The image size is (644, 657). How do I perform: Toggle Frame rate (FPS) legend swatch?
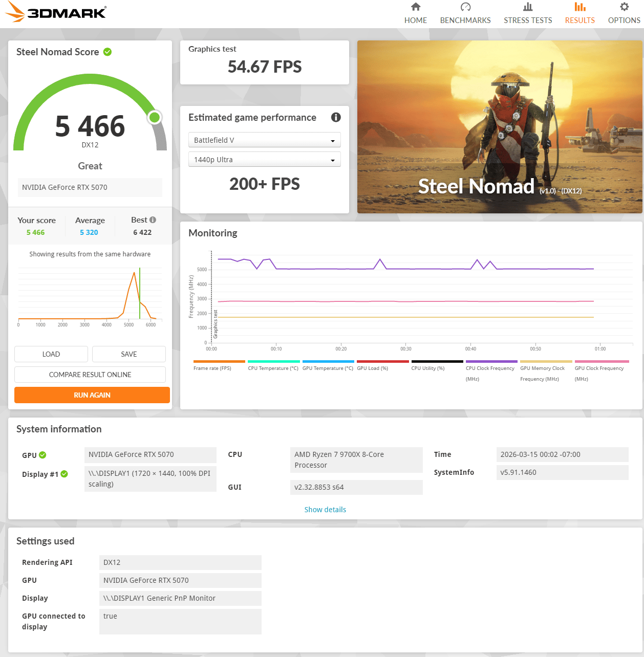click(219, 361)
